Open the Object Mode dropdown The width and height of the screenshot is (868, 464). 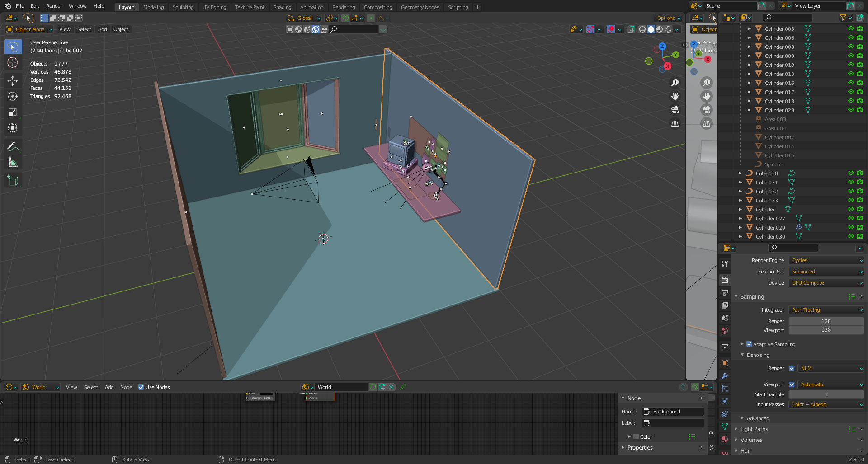(x=29, y=29)
